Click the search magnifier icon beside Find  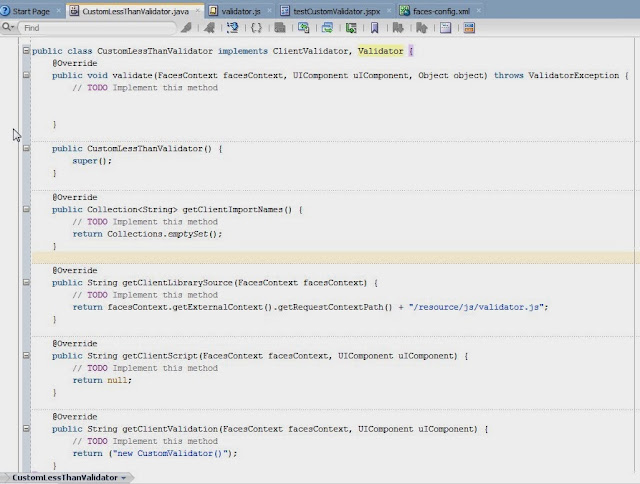point(8,27)
